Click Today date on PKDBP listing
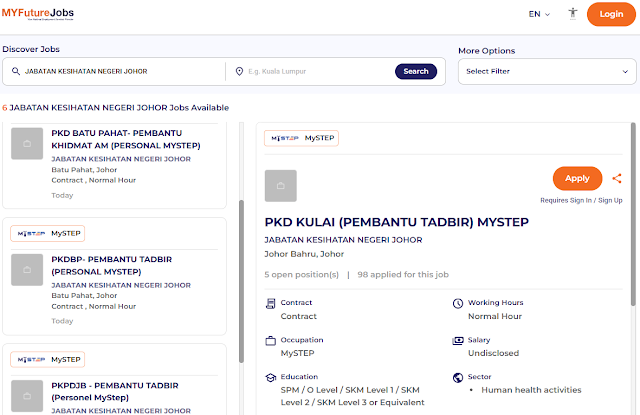This screenshot has height=415, width=640. 62,321
